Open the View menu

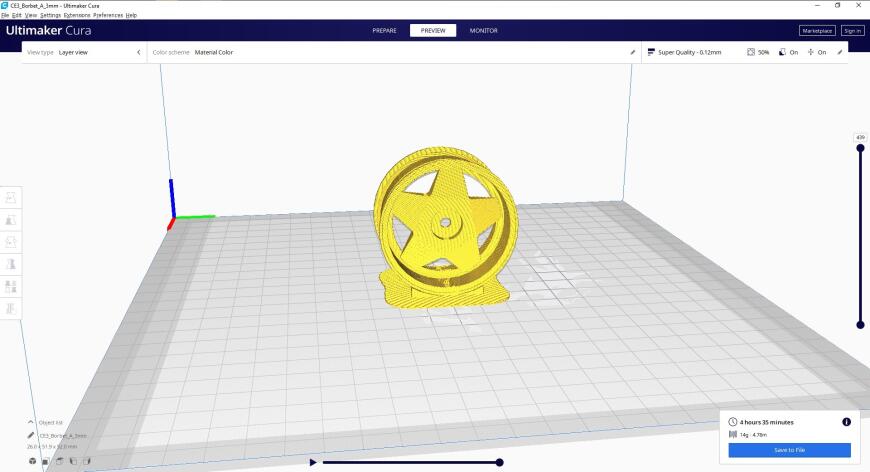pos(31,15)
